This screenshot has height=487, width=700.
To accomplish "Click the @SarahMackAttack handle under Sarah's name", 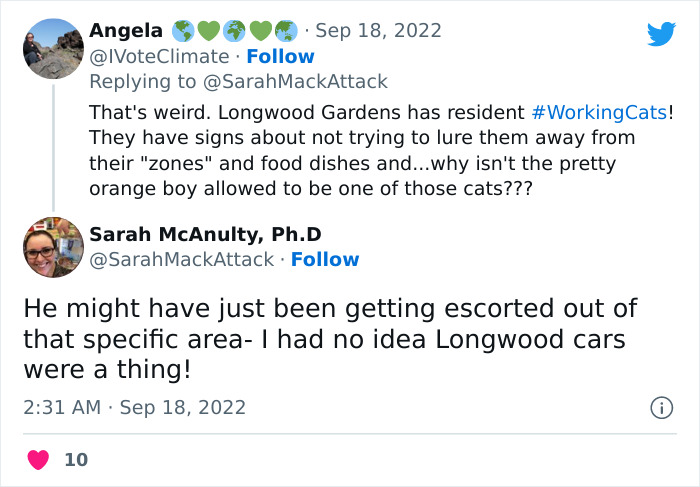I will click(x=182, y=259).
